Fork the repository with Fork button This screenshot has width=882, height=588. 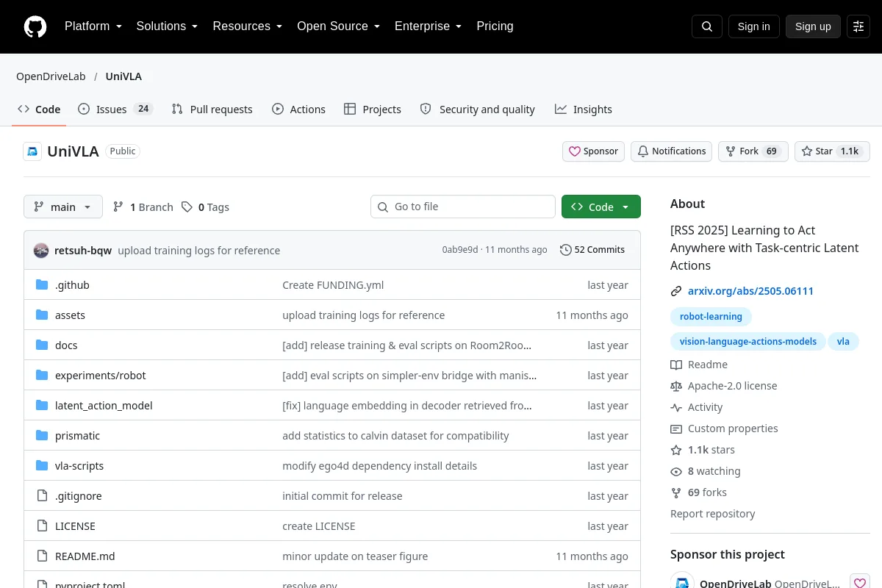pos(753,151)
